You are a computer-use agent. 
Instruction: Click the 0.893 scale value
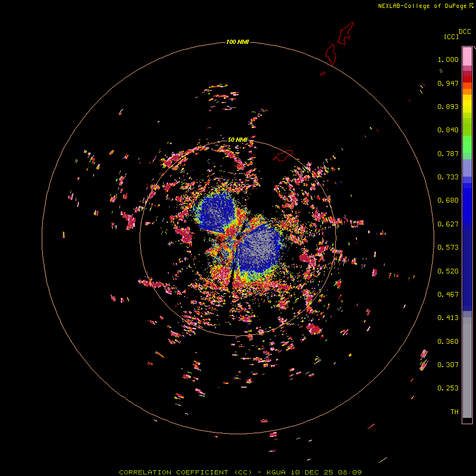coord(448,106)
